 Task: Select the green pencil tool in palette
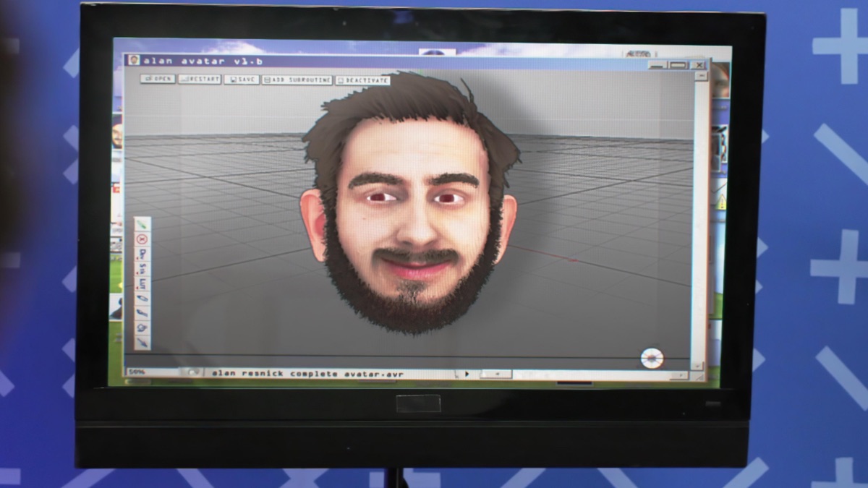[142, 226]
